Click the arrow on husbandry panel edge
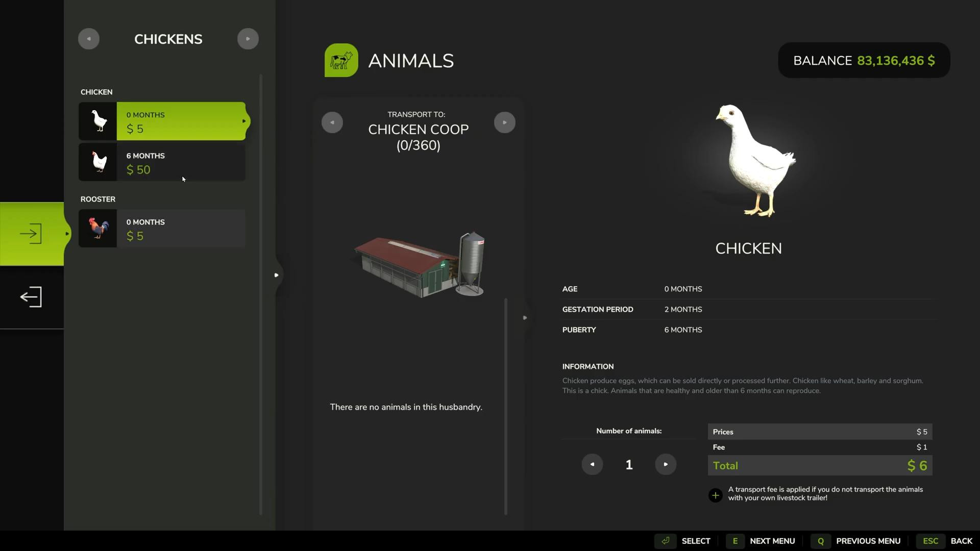Viewport: 980px width, 551px height. [525, 318]
